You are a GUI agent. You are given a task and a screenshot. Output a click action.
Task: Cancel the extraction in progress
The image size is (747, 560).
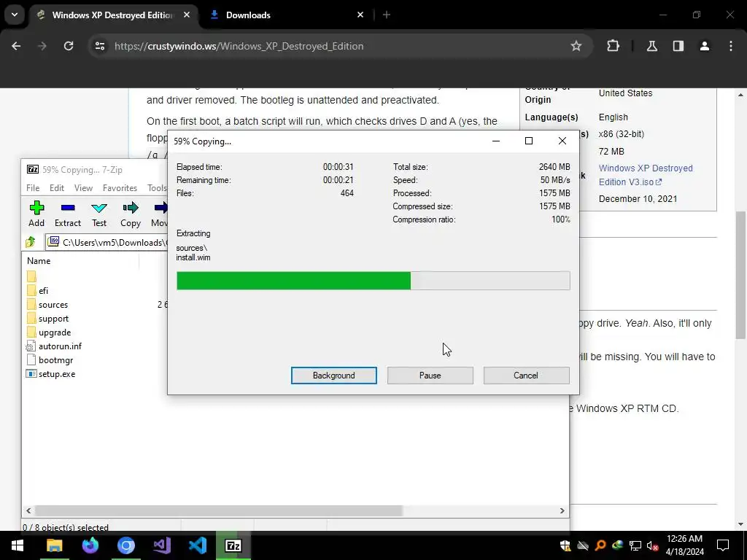pyautogui.click(x=527, y=376)
